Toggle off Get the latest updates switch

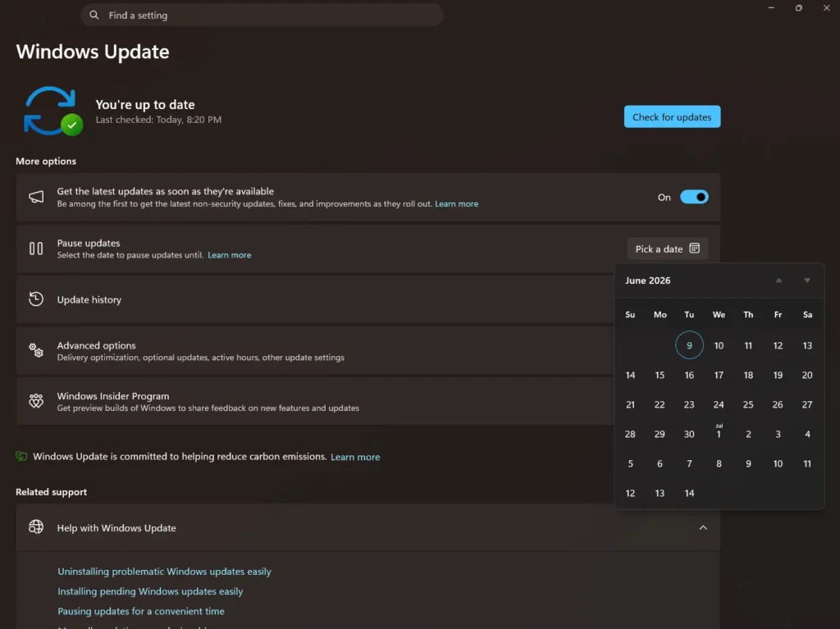pyautogui.click(x=694, y=197)
